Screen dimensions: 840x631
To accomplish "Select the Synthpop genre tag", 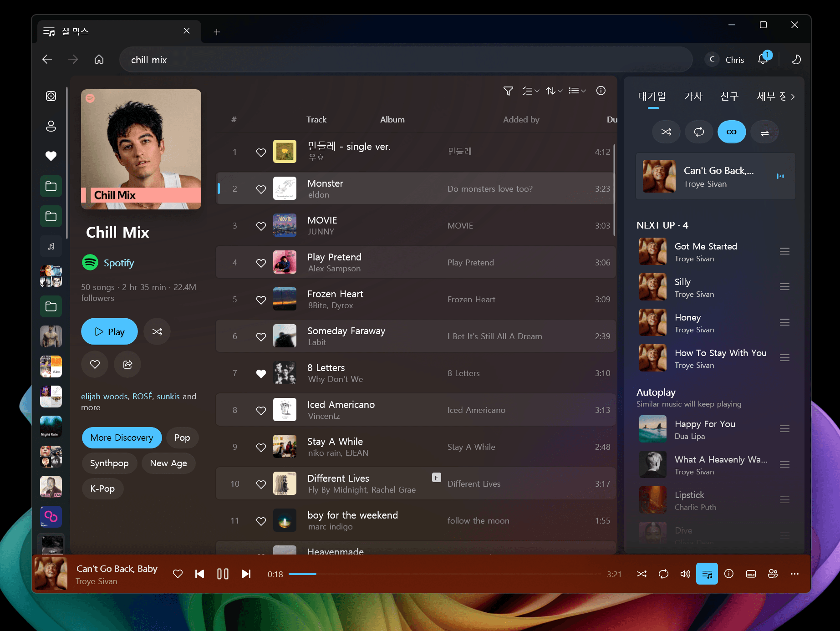I will click(x=109, y=463).
